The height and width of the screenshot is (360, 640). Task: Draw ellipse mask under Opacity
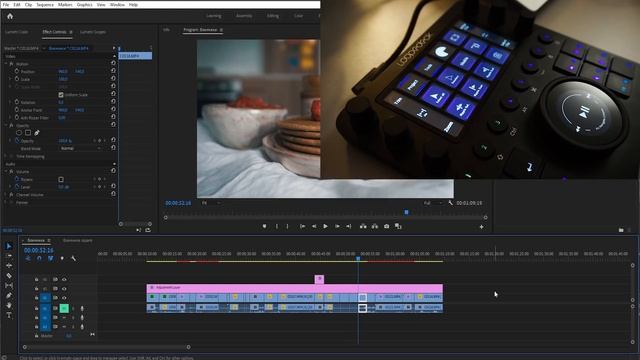(x=19, y=133)
